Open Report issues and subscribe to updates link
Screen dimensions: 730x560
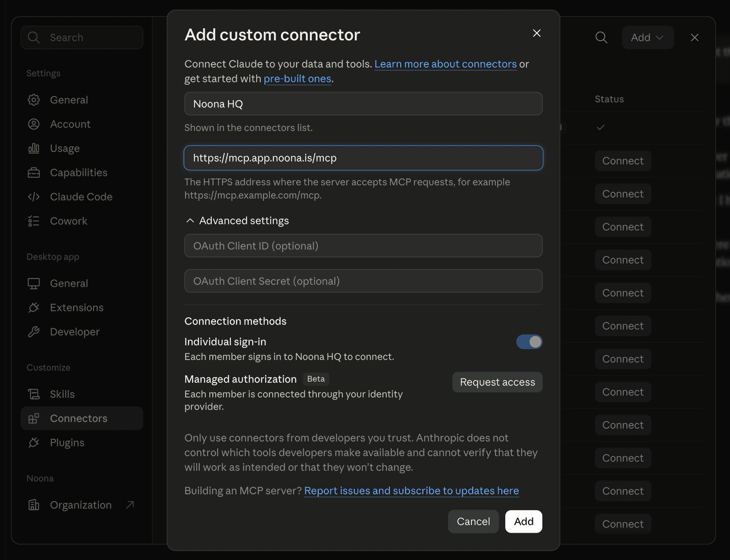pyautogui.click(x=411, y=490)
